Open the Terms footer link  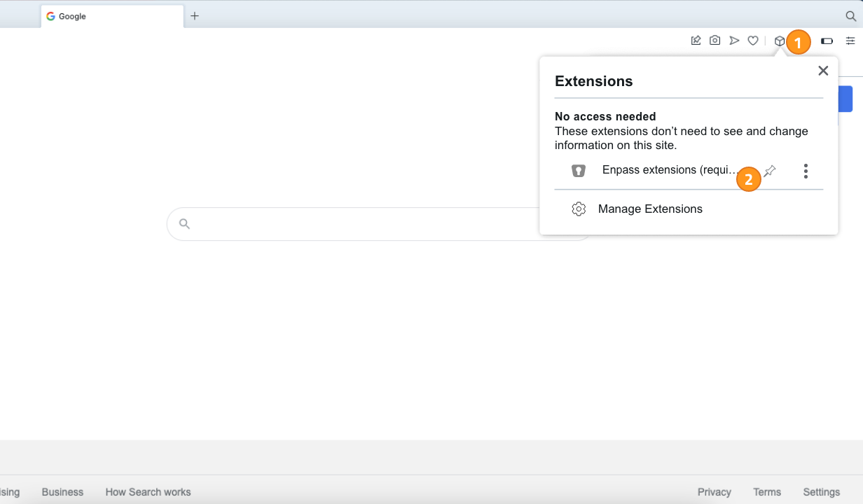[767, 492]
